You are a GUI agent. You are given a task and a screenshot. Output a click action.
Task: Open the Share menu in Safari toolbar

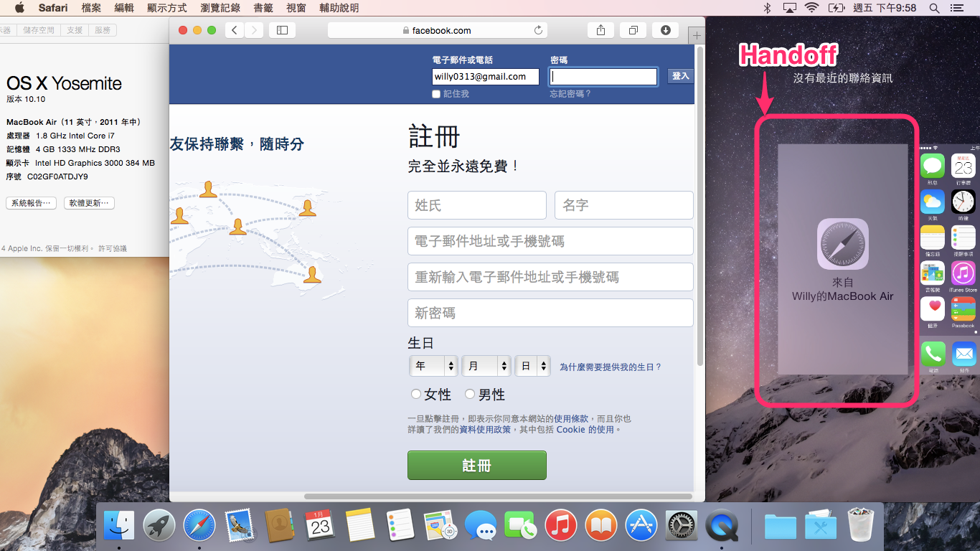click(600, 30)
